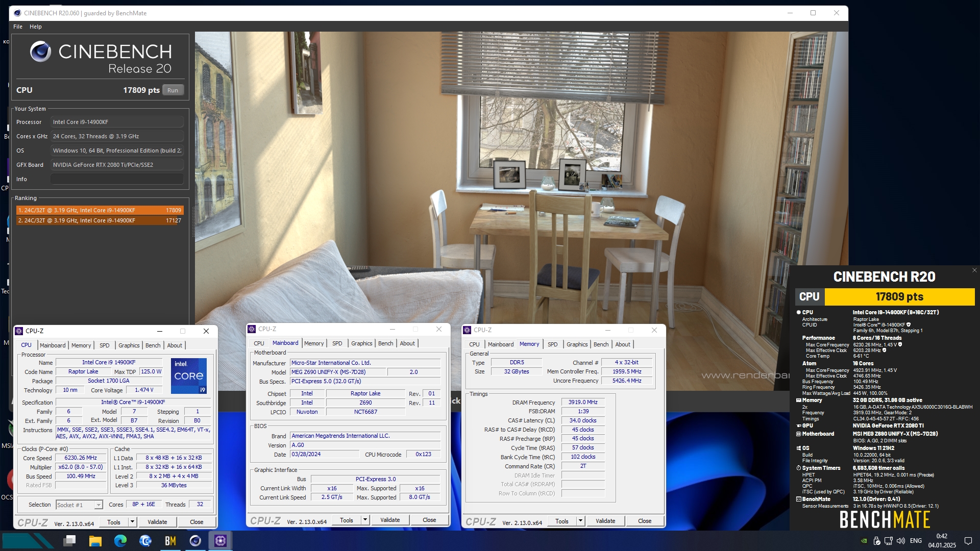
Task: Switch to Mainboard tab in CPU-Z CPU window
Action: pos(53,345)
